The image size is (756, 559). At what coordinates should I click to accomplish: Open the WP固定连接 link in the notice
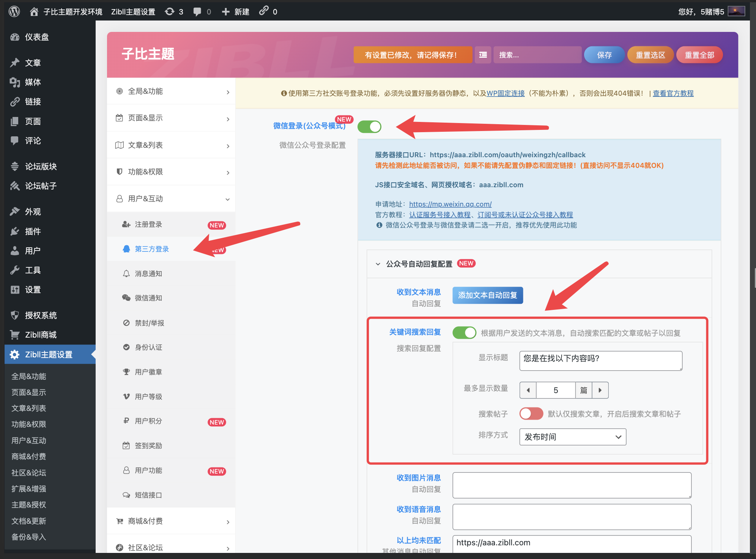pyautogui.click(x=505, y=93)
